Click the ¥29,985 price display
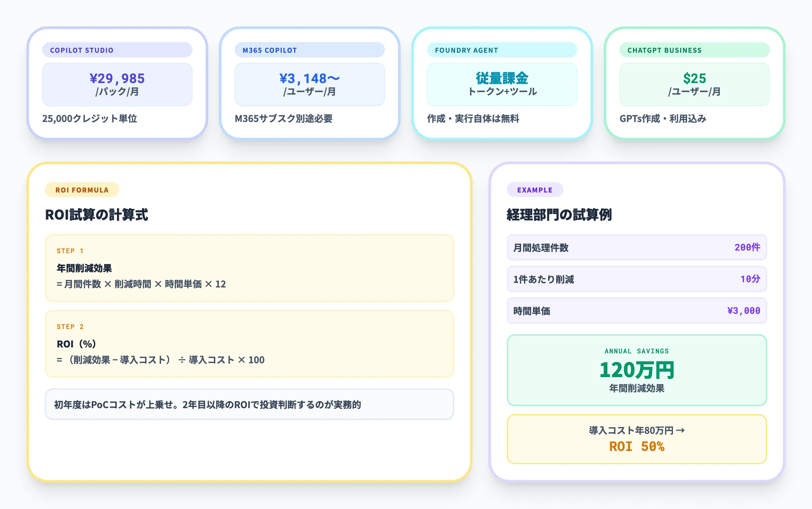Viewport: 812px width, 509px height. 117,83
